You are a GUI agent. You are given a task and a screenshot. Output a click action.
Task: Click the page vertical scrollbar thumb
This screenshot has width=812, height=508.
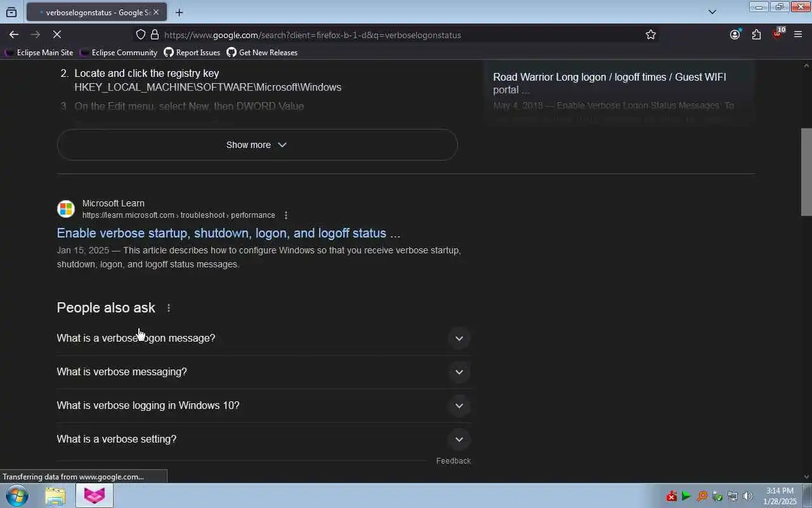[x=807, y=172]
